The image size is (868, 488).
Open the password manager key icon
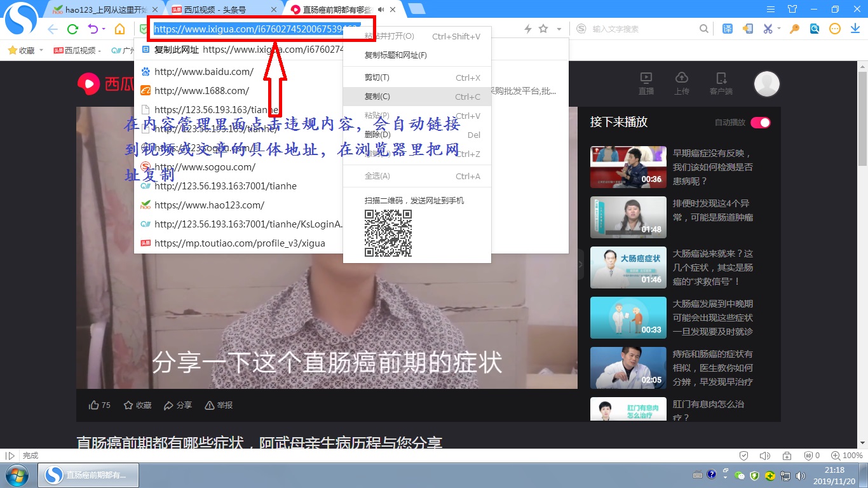(794, 29)
